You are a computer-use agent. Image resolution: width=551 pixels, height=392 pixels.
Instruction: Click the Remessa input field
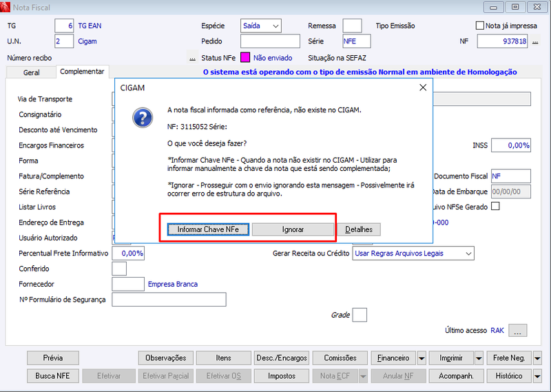(x=352, y=25)
